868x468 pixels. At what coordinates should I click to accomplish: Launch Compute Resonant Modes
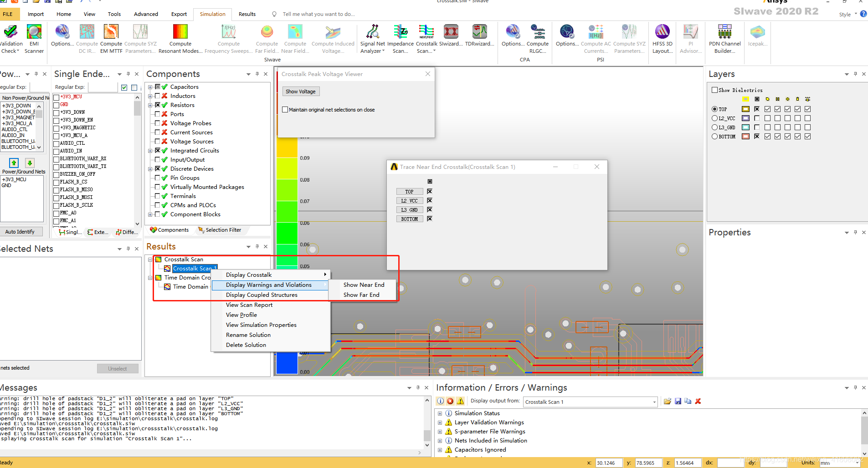180,39
